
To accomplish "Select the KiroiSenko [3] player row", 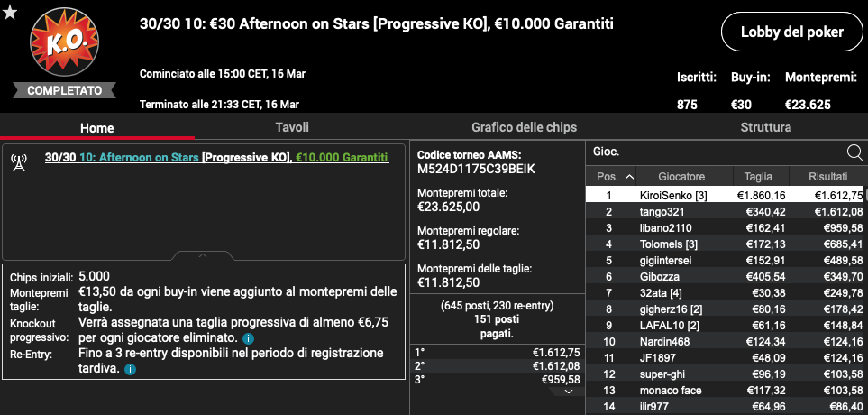I will [x=726, y=195].
